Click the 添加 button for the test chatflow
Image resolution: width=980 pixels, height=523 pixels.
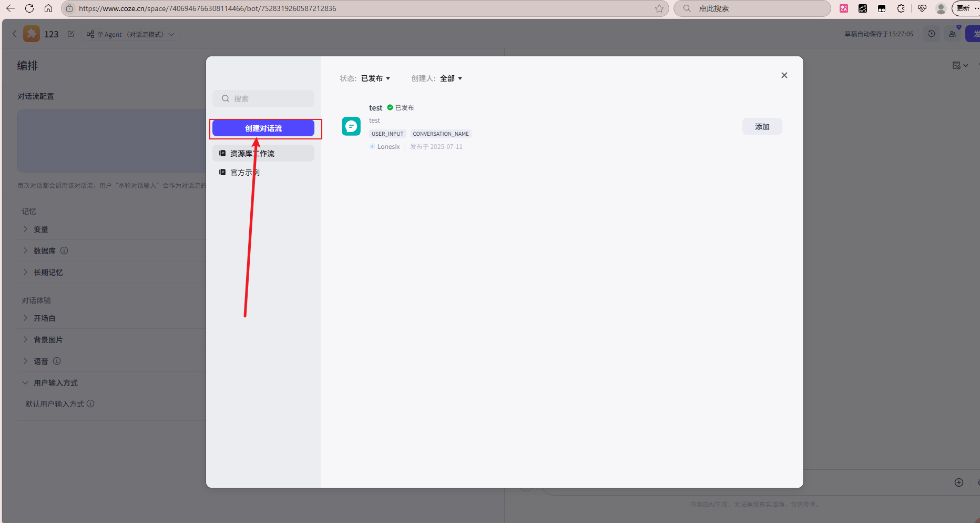[x=762, y=126]
